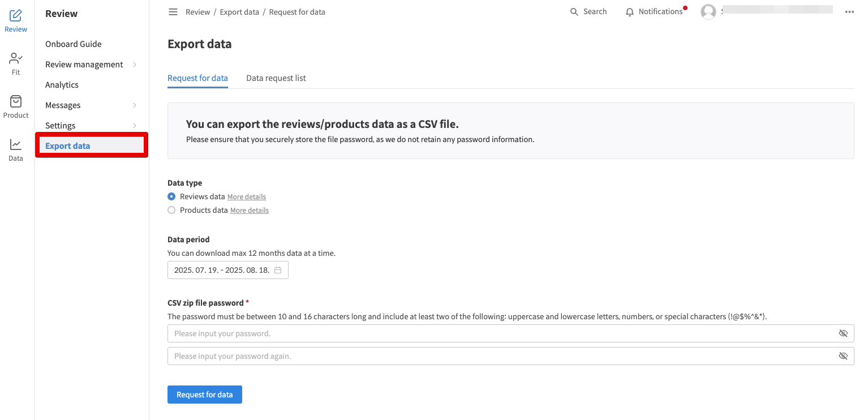
Task: Expand the Review management submenu
Action: click(x=135, y=65)
